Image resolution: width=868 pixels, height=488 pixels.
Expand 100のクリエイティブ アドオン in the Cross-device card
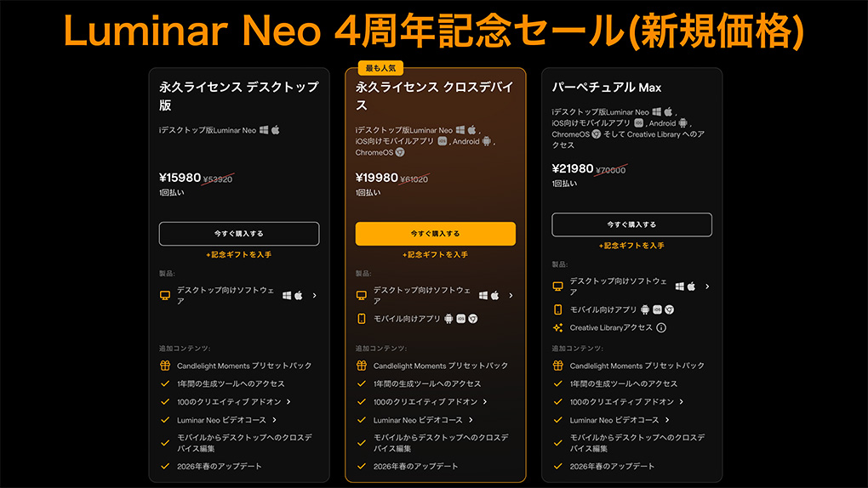[485, 402]
